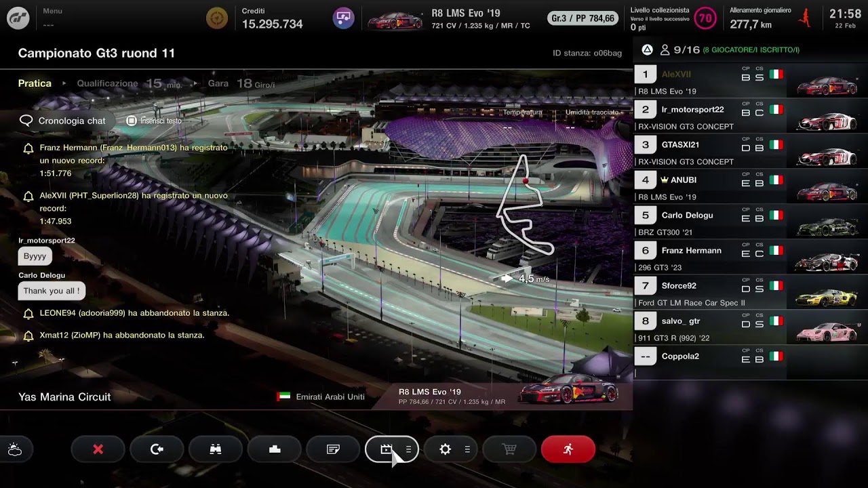Open the podium ranking icon
The height and width of the screenshot is (488, 868).
coord(275,449)
